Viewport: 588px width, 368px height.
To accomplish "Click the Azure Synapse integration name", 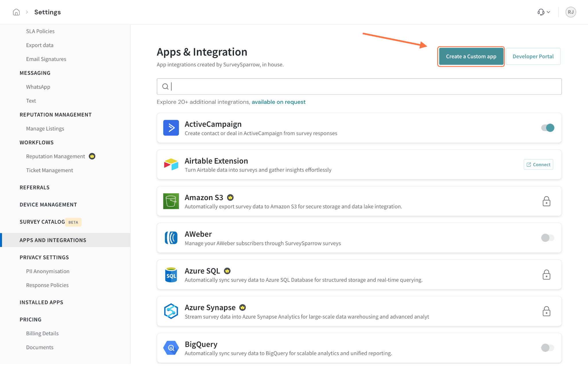I will click(x=210, y=308).
